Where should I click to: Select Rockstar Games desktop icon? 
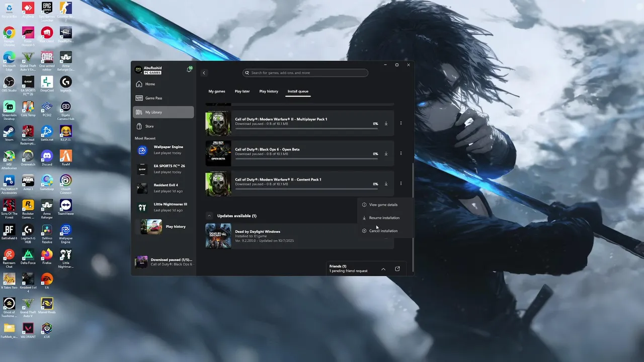tap(28, 208)
